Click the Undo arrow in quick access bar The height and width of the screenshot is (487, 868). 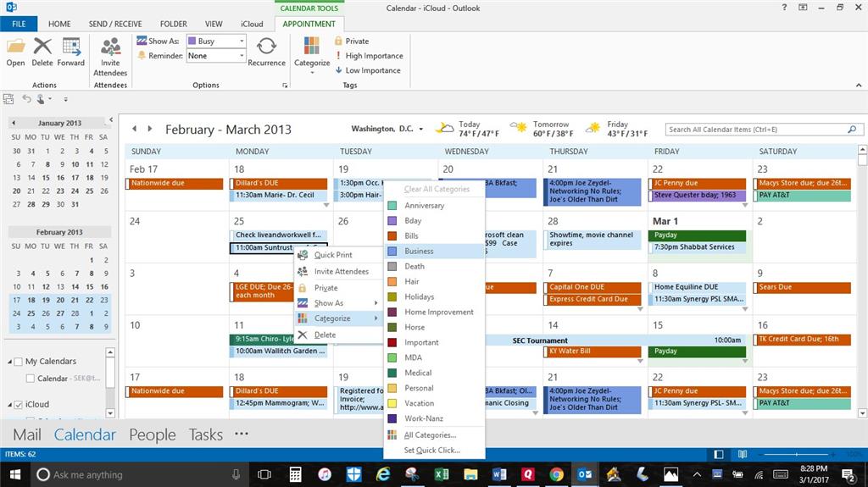tap(26, 98)
